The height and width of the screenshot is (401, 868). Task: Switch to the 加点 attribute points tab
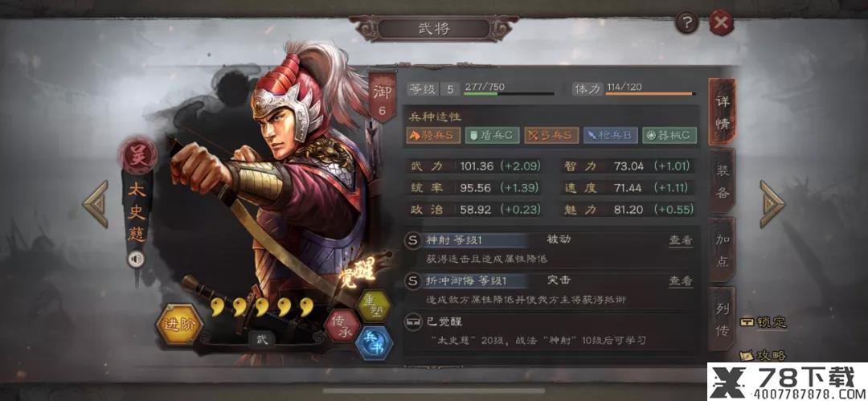723,251
